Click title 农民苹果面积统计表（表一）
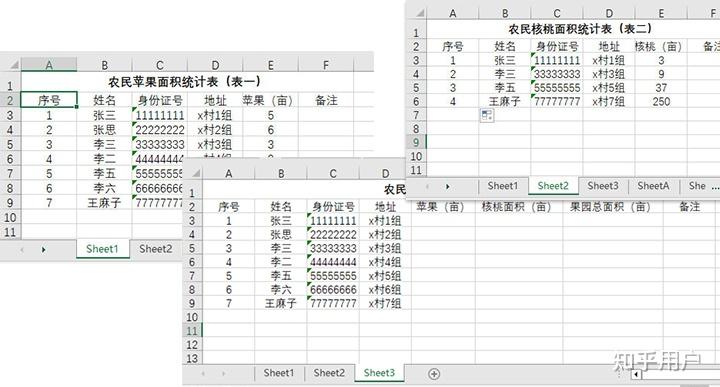 pos(185,82)
